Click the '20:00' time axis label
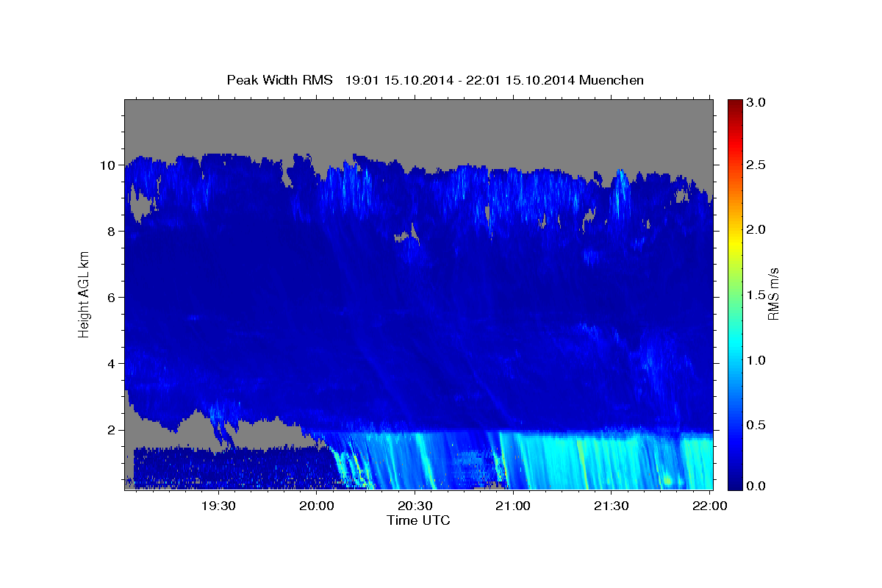This screenshot has width=882, height=588. point(318,506)
